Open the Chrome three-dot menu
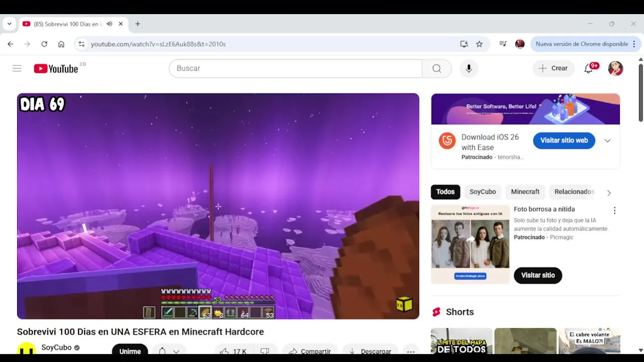This screenshot has height=362, width=644. [x=634, y=44]
